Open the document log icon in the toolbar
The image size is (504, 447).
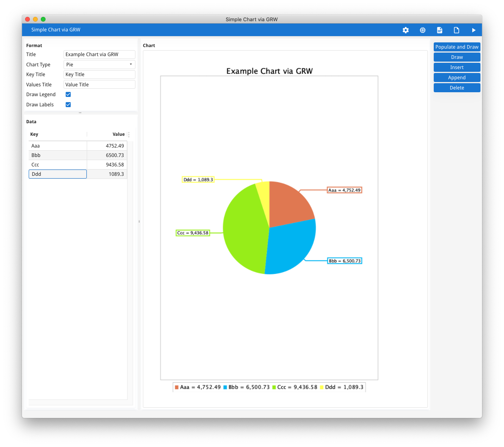coord(439,30)
